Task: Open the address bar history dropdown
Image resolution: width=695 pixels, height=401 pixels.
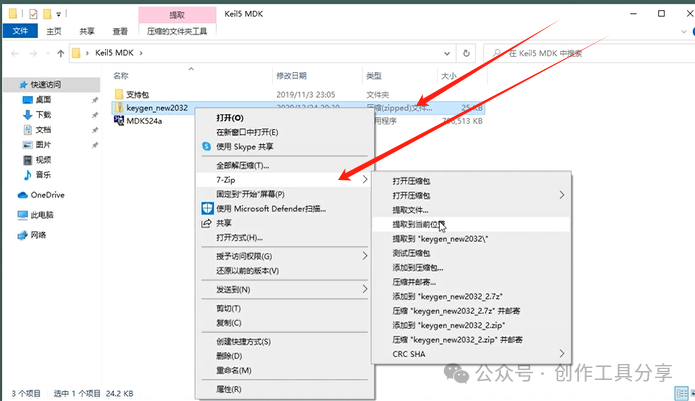Action: [447, 53]
